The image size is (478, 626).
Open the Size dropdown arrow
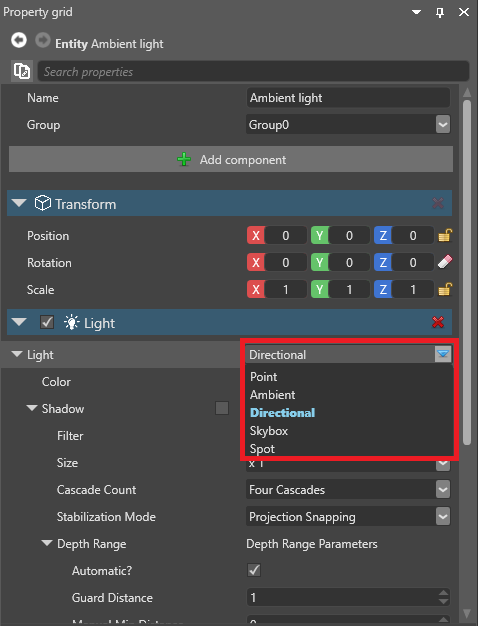tap(443, 465)
